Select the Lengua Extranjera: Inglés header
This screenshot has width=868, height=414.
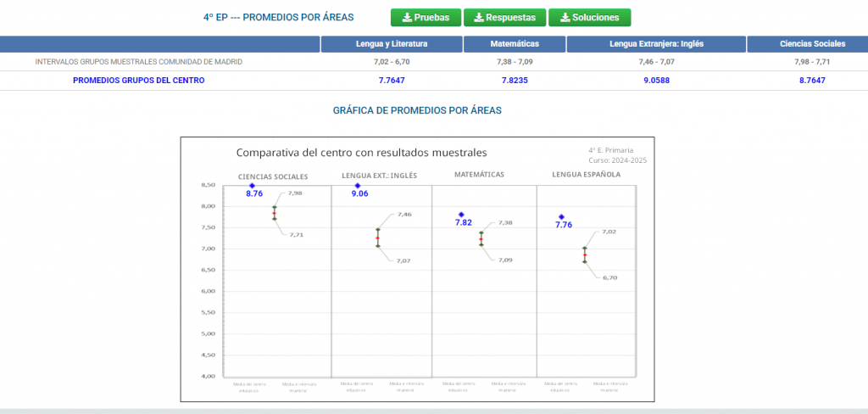657,44
